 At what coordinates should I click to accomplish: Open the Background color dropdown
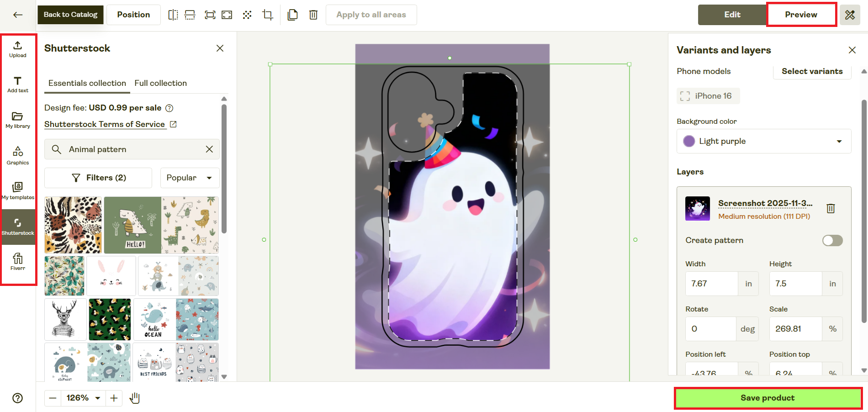[763, 141]
